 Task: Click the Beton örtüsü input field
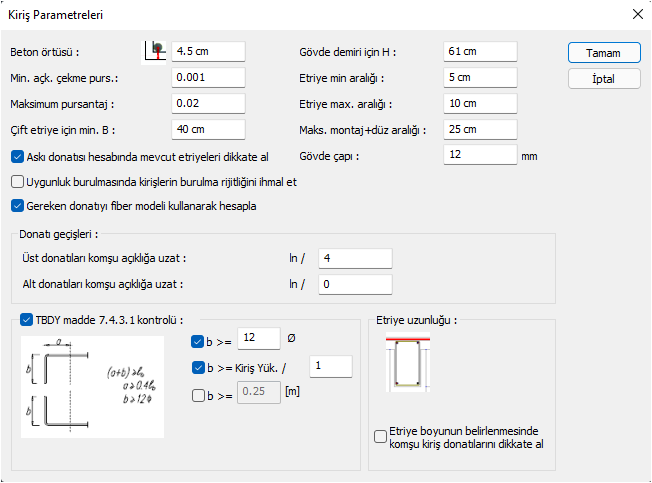[x=207, y=51]
